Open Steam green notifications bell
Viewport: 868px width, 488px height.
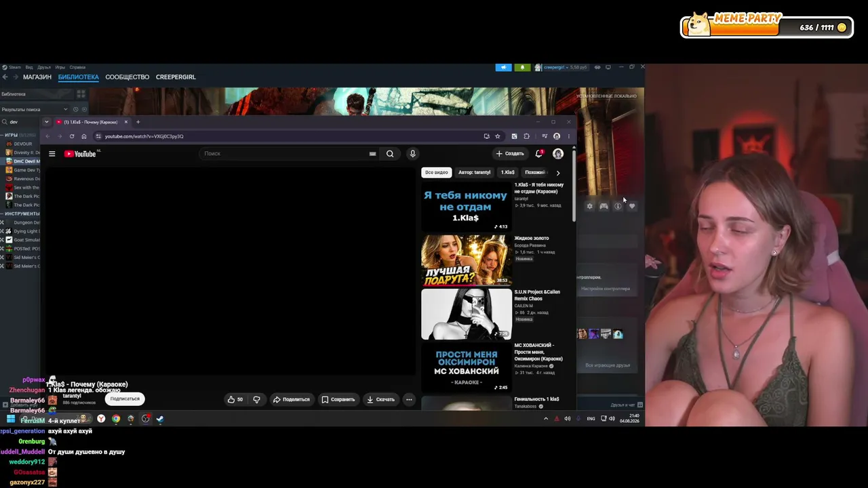point(522,67)
